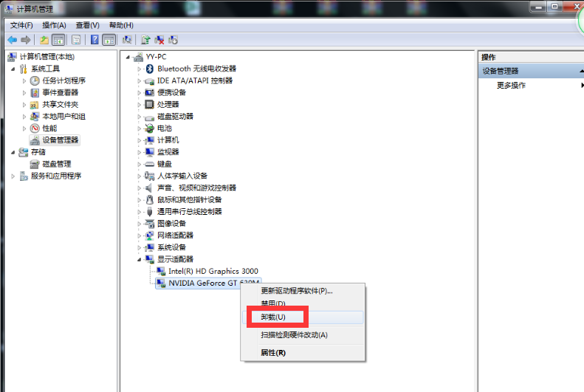Click the blue Help question mark icon

94,40
